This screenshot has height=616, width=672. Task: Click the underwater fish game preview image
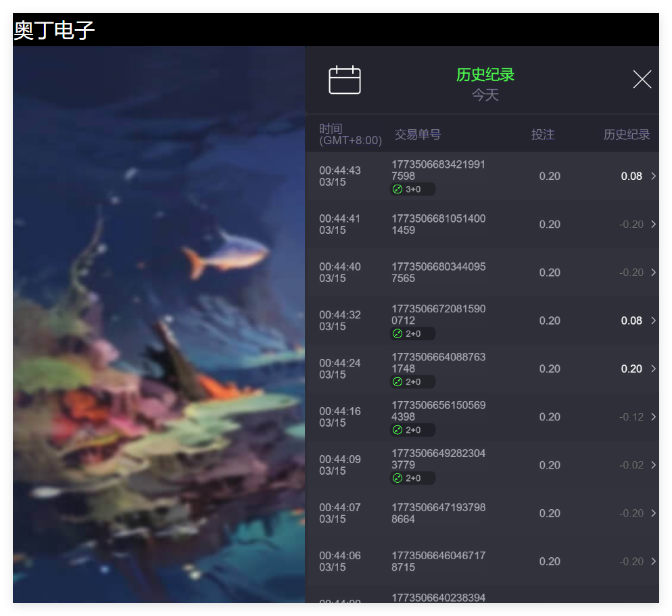[159, 325]
